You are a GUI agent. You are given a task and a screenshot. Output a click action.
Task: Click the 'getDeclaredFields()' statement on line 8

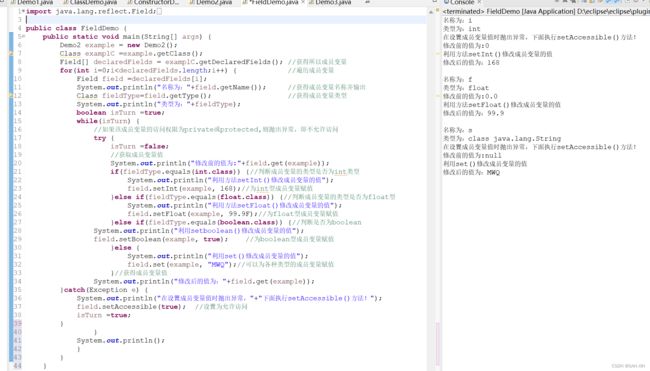tap(171, 62)
